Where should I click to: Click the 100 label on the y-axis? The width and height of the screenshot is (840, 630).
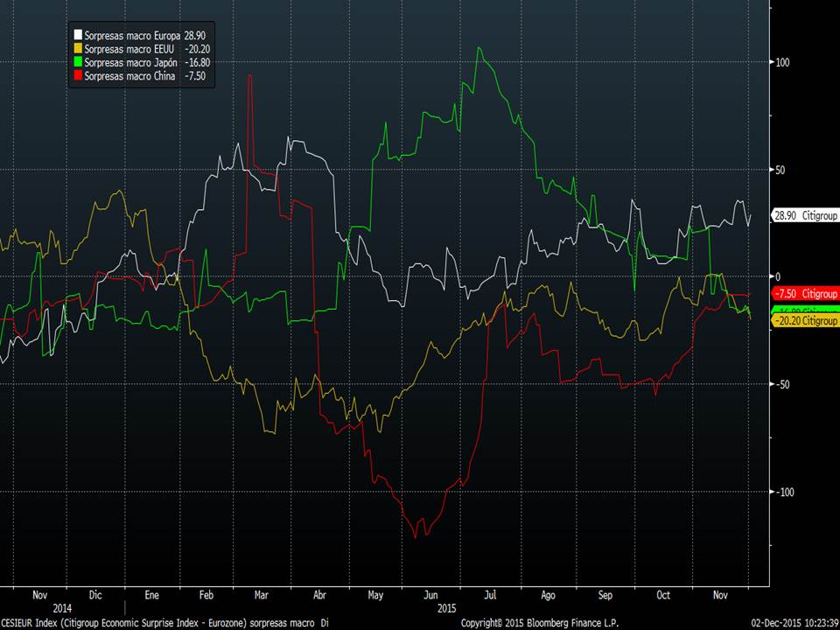tap(782, 62)
